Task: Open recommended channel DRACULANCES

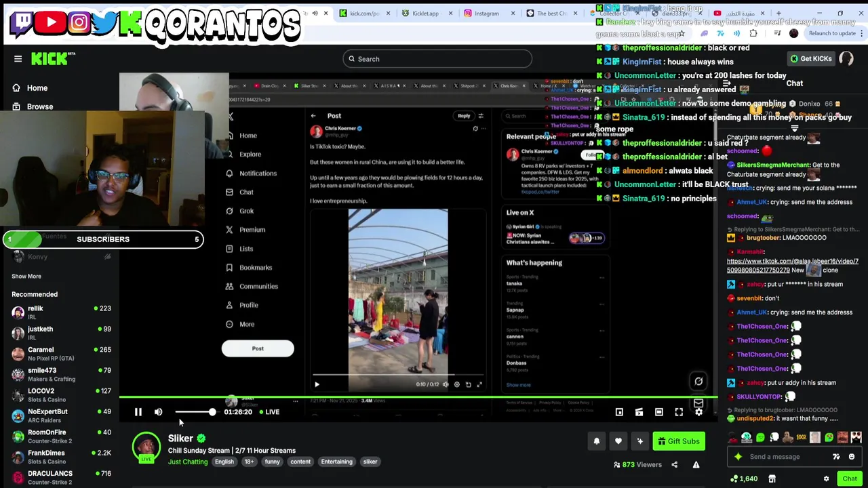Action: (61, 478)
